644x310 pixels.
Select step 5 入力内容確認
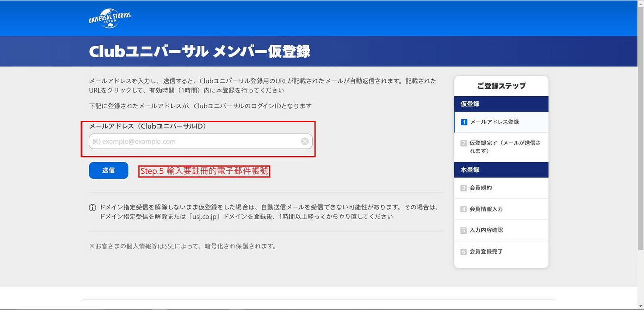pos(501,230)
